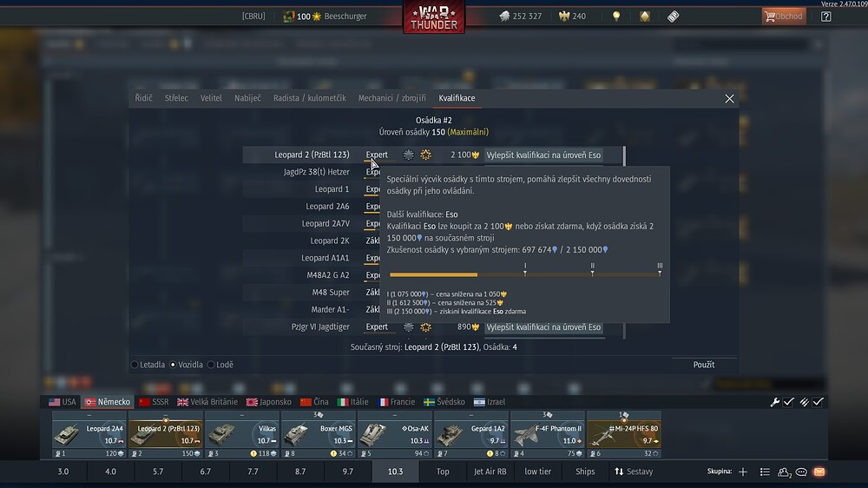Open the Sestavy presets menu
Screen dimensions: 868x488
point(634,472)
